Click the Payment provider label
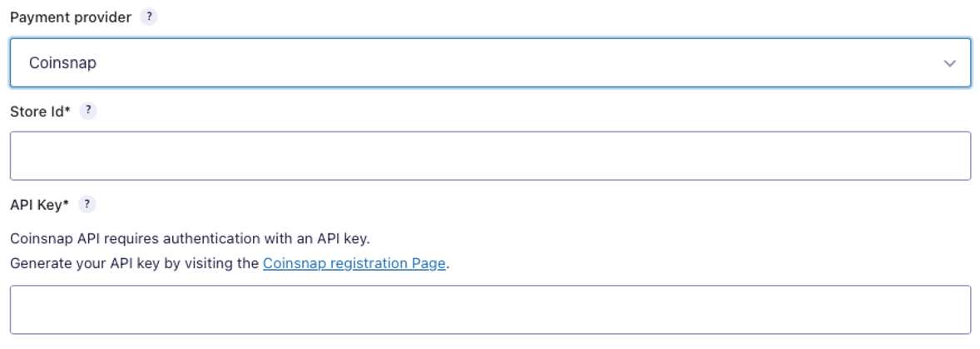 71,17
